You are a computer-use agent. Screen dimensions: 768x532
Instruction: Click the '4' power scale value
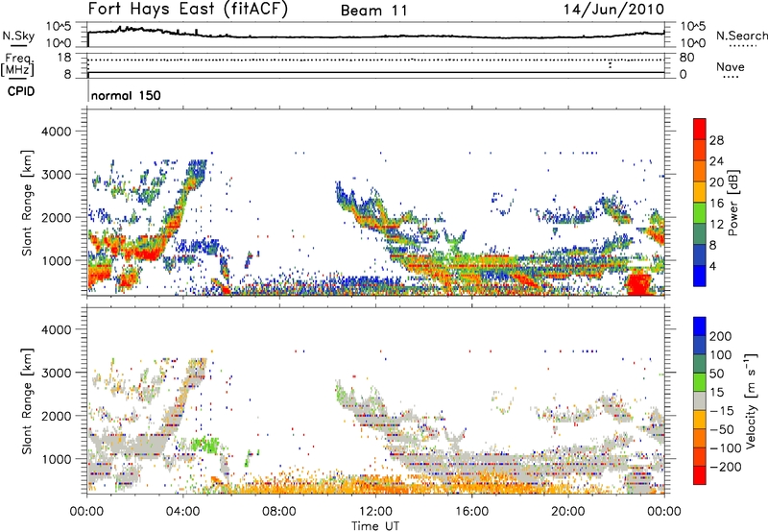click(713, 266)
